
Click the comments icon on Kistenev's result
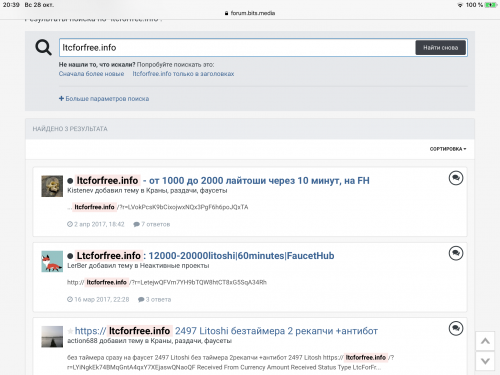pyautogui.click(x=456, y=178)
